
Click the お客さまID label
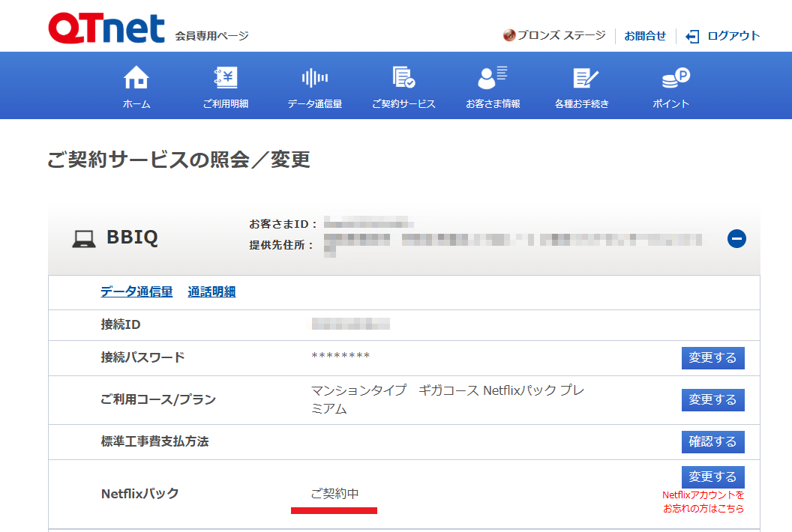point(283,223)
